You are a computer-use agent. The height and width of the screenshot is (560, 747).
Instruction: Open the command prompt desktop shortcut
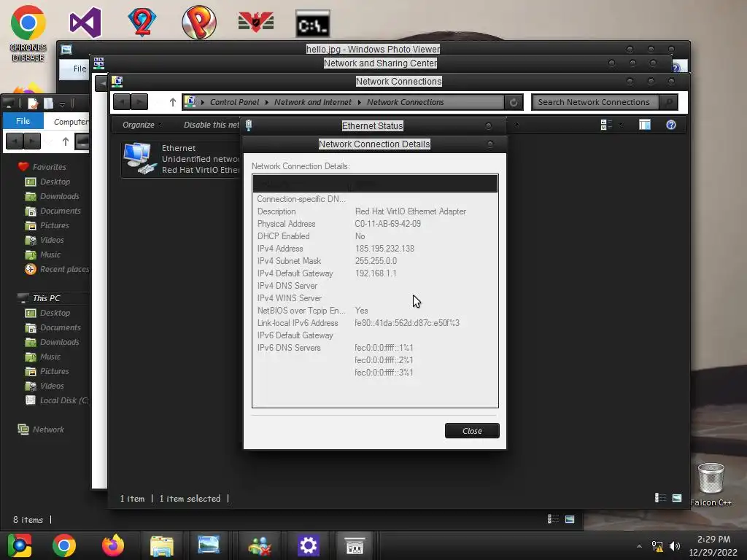click(312, 23)
